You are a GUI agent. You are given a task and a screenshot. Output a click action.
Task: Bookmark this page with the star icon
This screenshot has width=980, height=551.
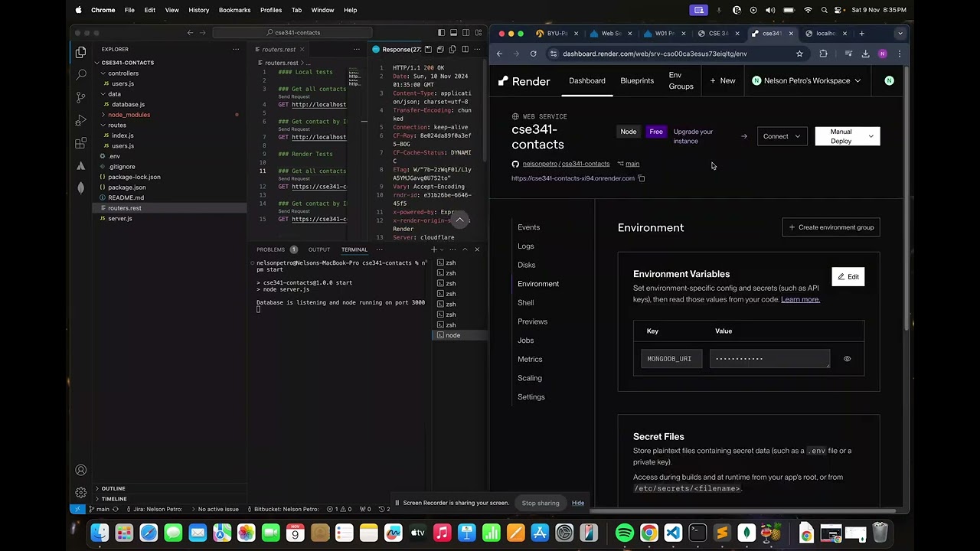coord(799,54)
